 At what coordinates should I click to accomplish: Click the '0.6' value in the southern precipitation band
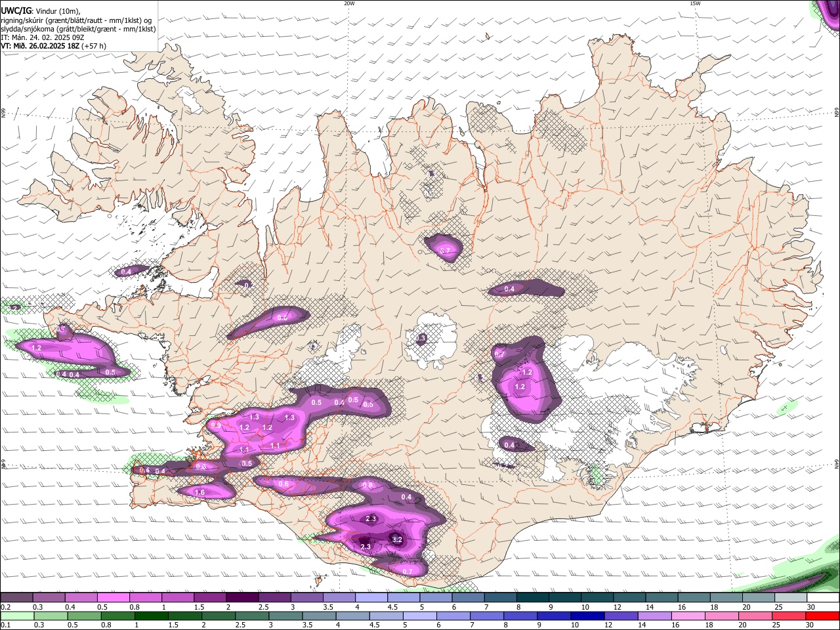(283, 484)
